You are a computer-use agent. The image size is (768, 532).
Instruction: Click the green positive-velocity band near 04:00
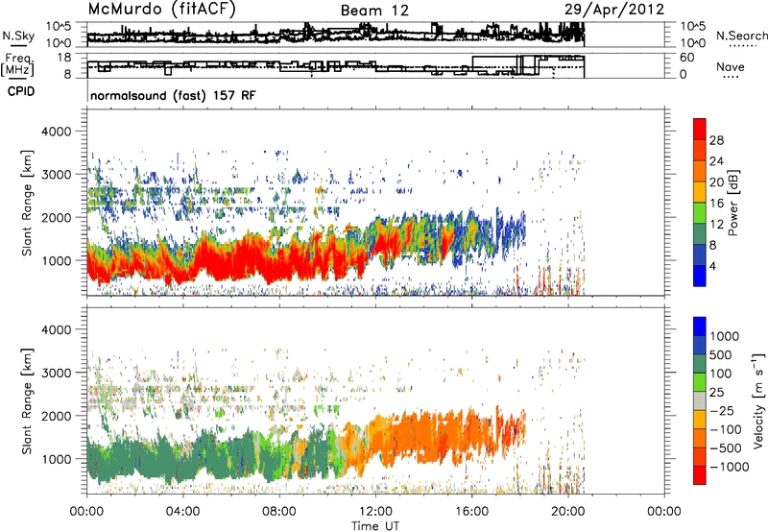182,461
